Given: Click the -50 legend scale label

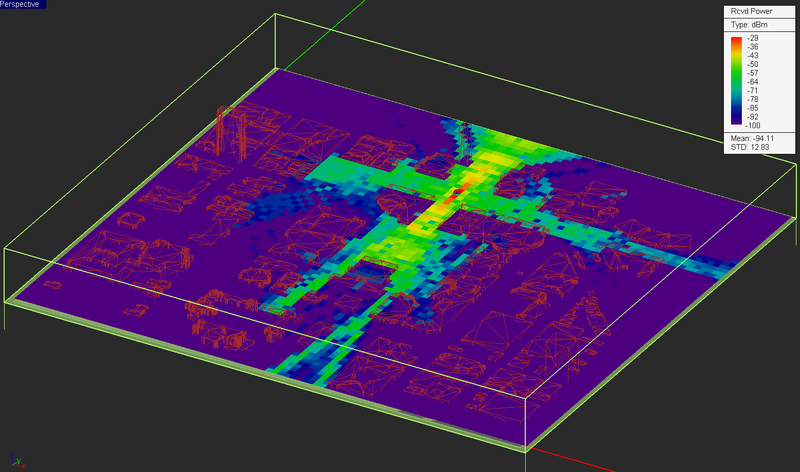Looking at the screenshot, I should coord(752,64).
